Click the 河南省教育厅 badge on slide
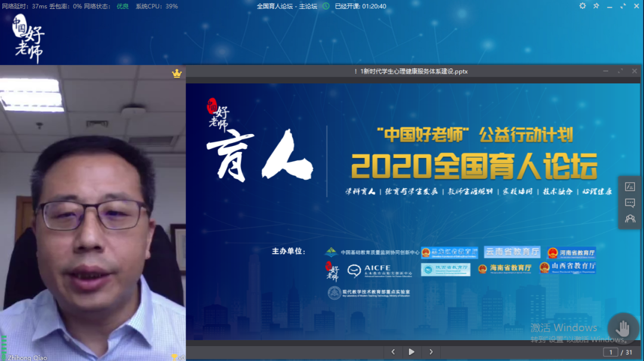This screenshot has width=644, height=361. pyautogui.click(x=572, y=253)
